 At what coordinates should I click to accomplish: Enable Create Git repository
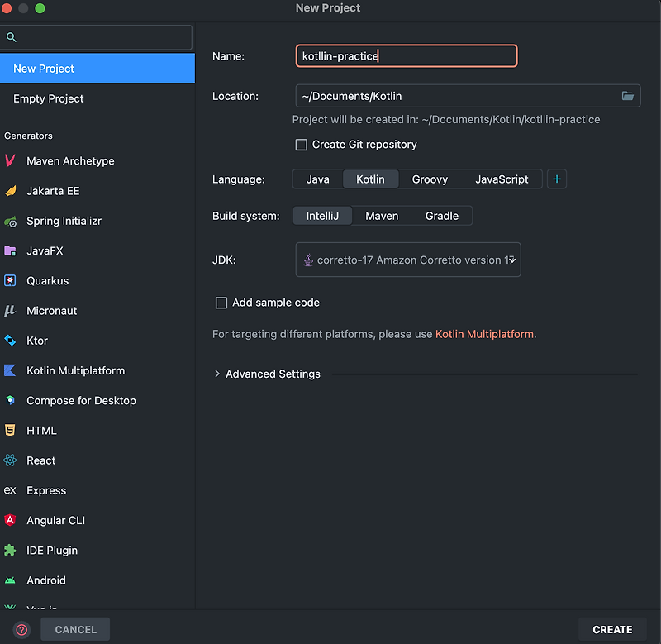[302, 144]
